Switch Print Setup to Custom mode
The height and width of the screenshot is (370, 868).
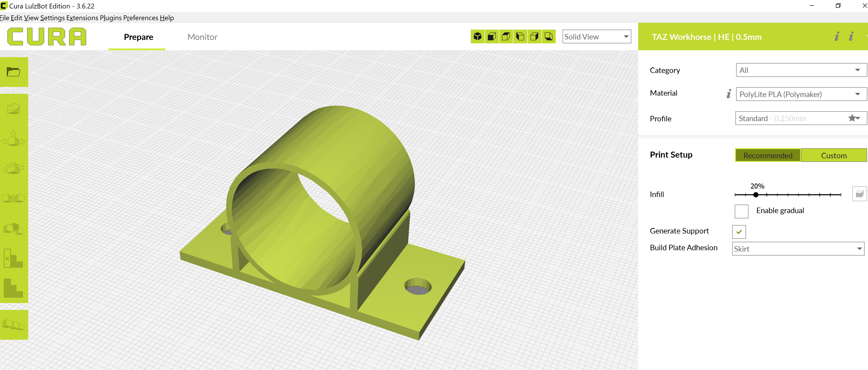[x=834, y=155]
